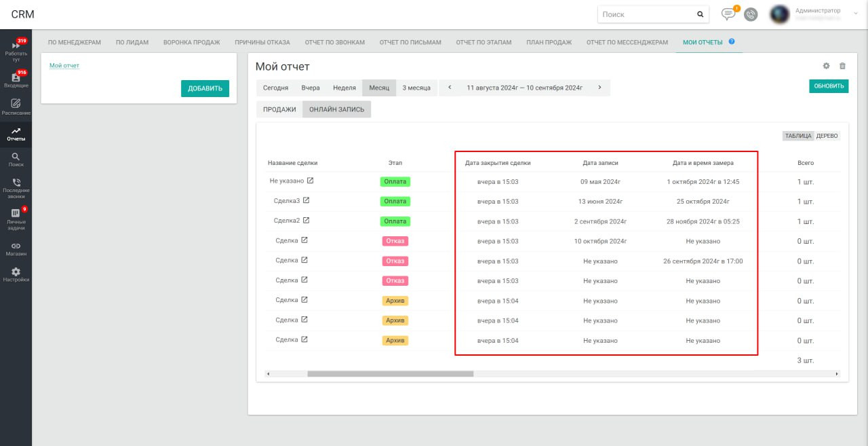Go to the next date range arrow
This screenshot has height=446, width=868.
point(599,88)
